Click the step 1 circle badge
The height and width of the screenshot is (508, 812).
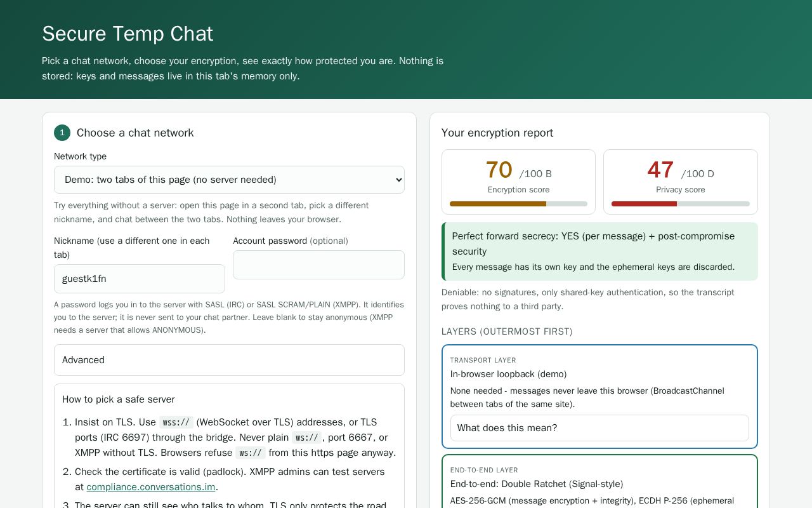[x=62, y=133]
